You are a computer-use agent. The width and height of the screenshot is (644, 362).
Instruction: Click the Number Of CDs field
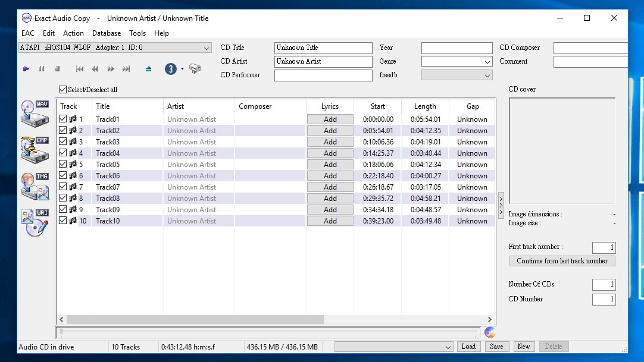click(x=604, y=285)
